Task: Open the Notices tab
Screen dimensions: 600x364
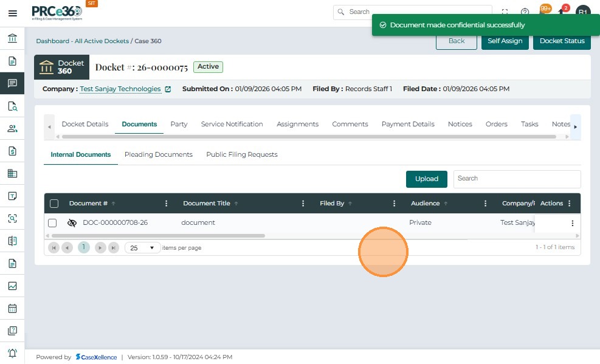Action: (x=460, y=124)
